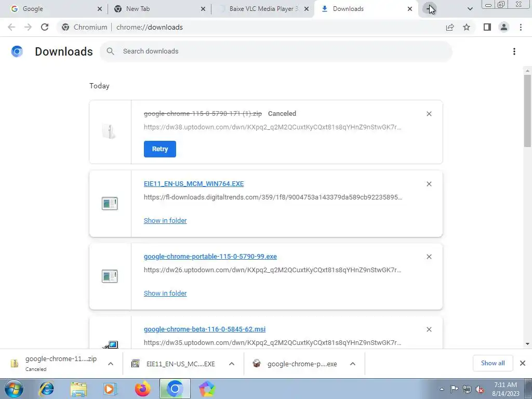The image size is (532, 399).
Task: Click the Action Center flag tray icon
Action: [454, 389]
